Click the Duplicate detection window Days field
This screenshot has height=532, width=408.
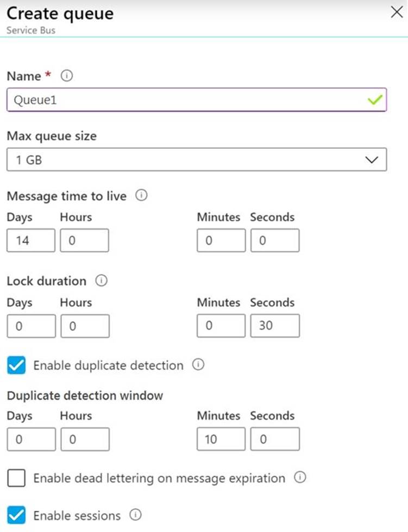coord(30,439)
